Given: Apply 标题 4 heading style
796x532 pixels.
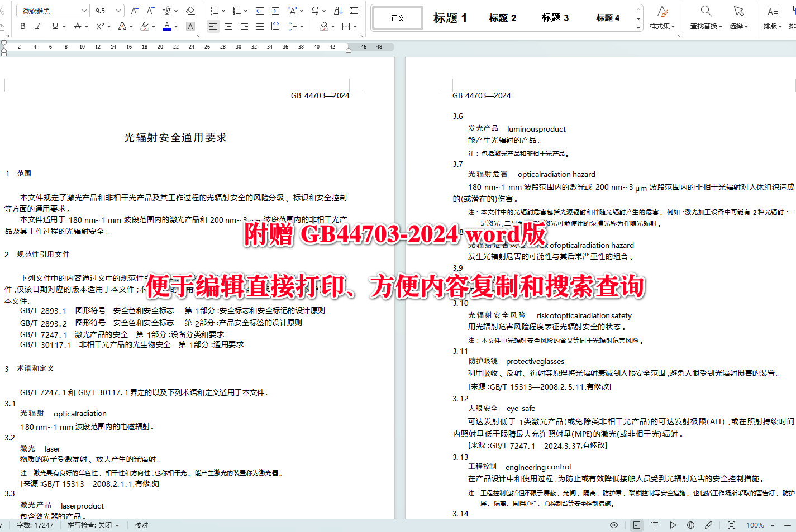Looking at the screenshot, I should coord(608,18).
